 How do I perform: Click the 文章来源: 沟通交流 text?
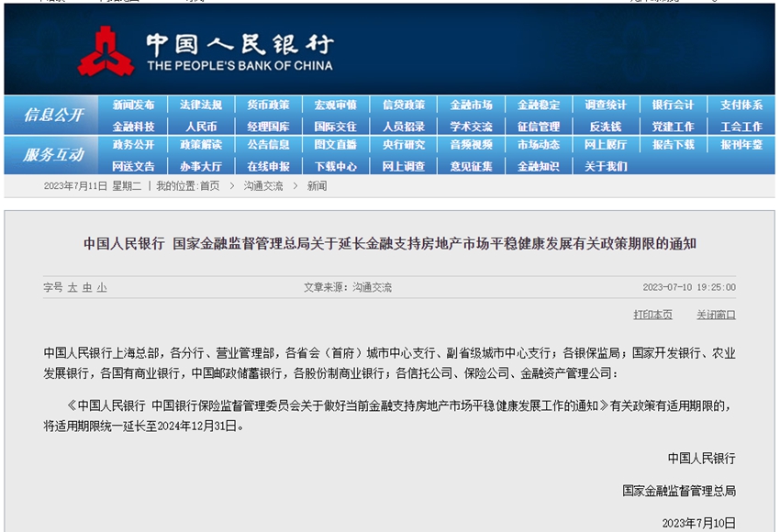coord(348,287)
